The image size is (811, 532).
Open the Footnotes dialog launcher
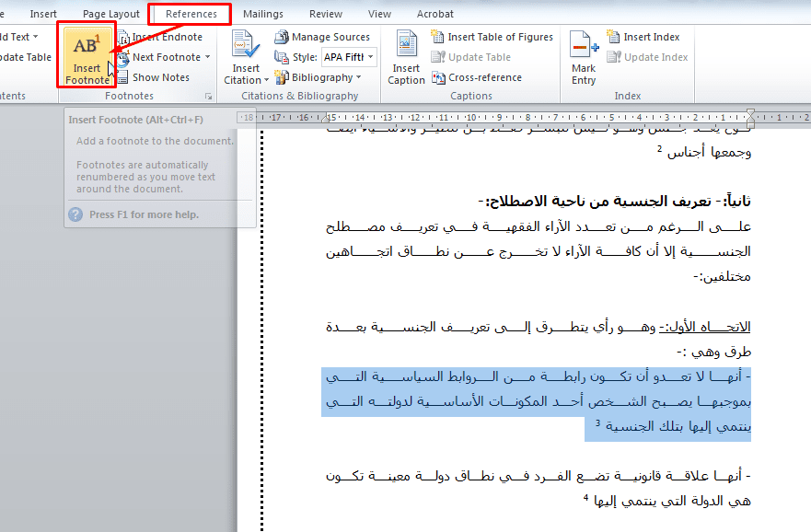(209, 96)
